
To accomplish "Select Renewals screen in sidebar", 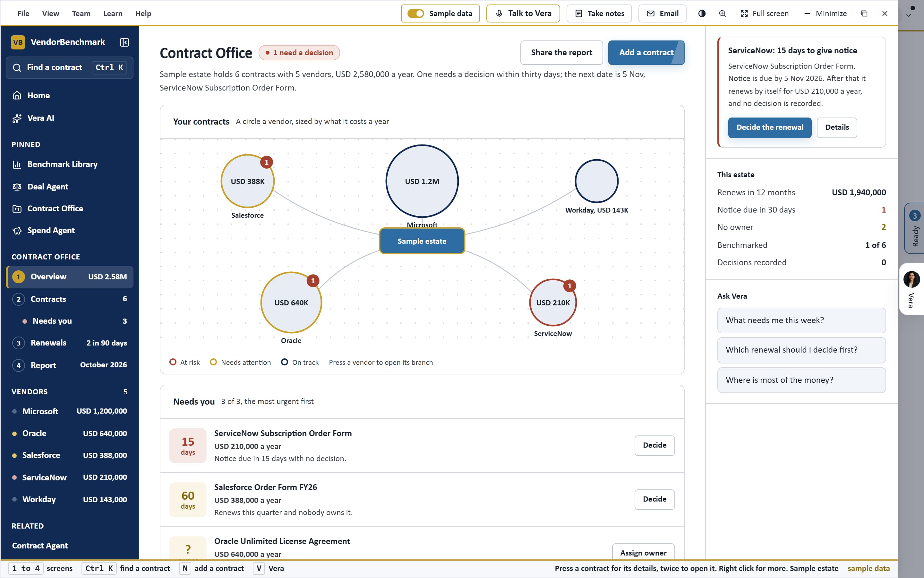I will (x=70, y=343).
